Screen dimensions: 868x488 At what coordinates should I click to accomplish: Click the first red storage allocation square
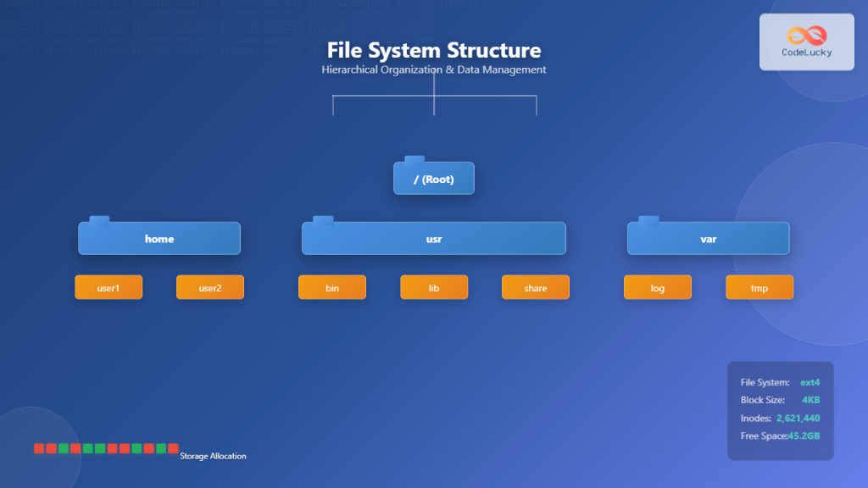38,447
